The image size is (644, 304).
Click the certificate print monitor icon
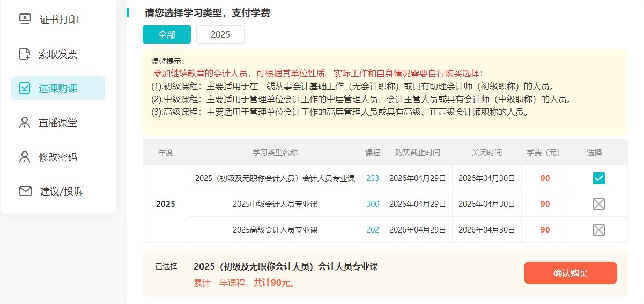point(25,19)
